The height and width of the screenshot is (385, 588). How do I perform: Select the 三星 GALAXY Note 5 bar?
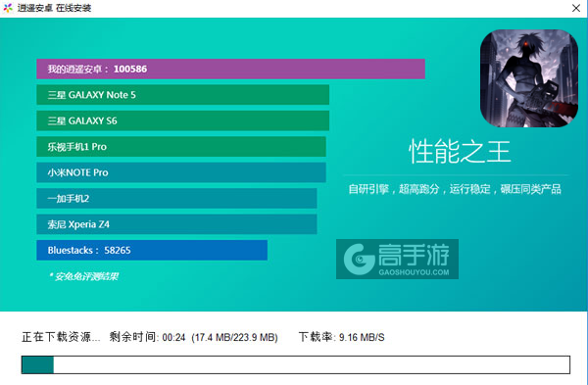[x=182, y=95]
